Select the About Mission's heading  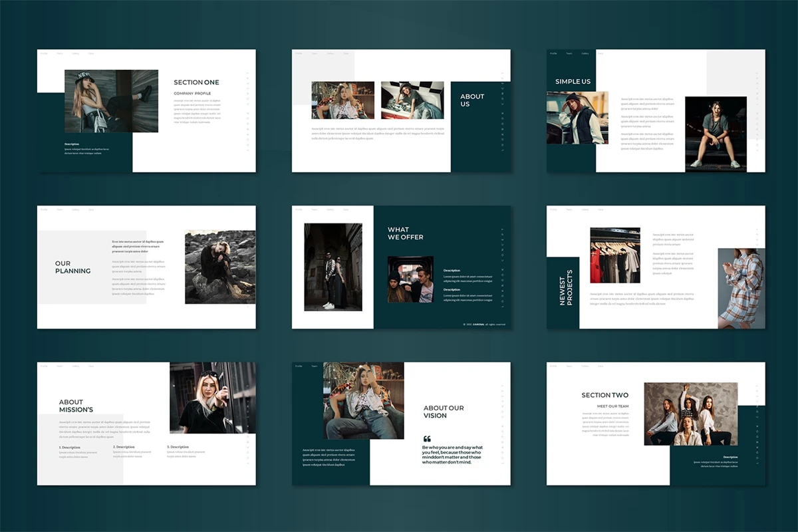pos(76,406)
